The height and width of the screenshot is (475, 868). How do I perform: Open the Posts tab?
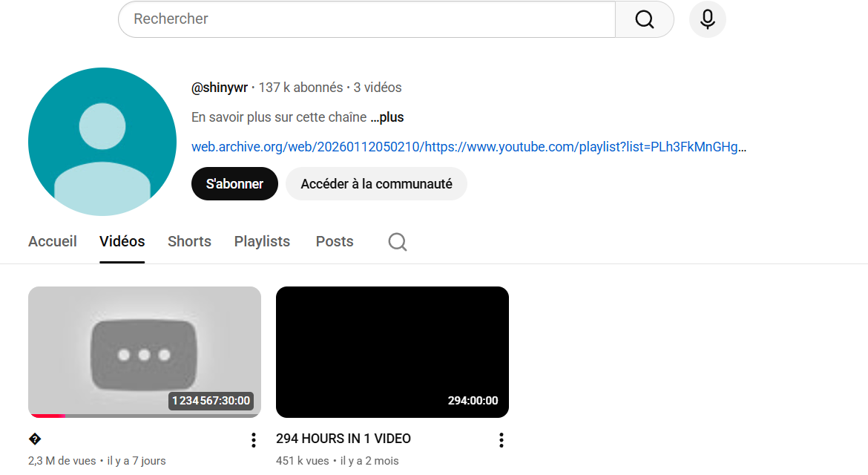coord(335,241)
